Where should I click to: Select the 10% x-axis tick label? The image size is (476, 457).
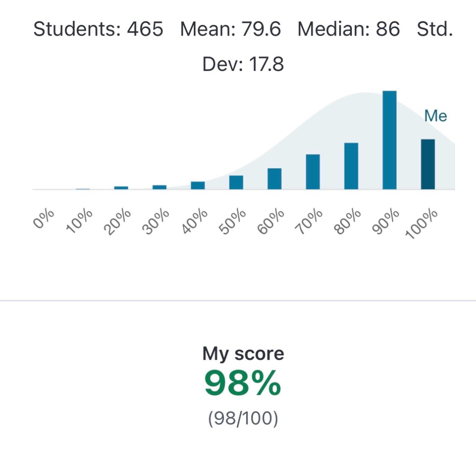[x=79, y=221]
